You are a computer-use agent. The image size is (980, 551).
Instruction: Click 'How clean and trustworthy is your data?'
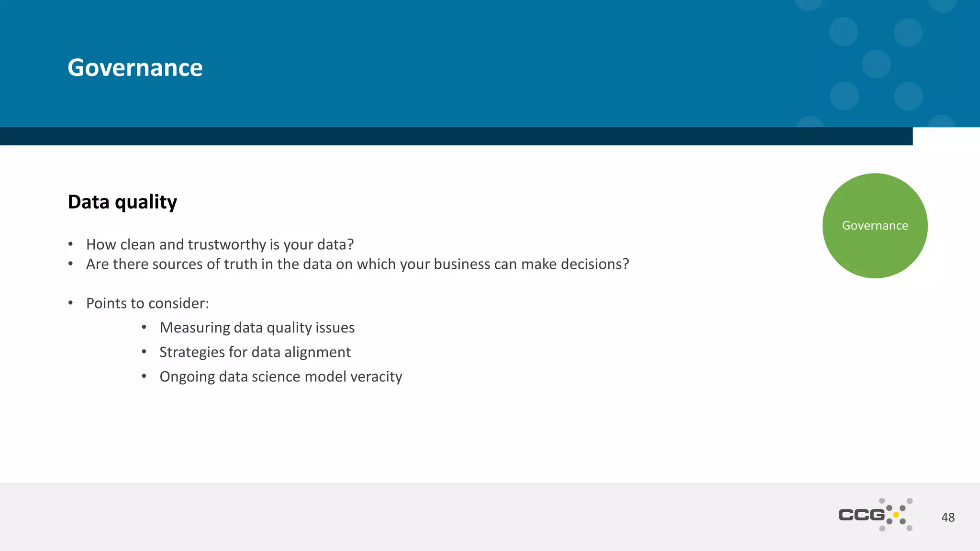click(x=220, y=244)
